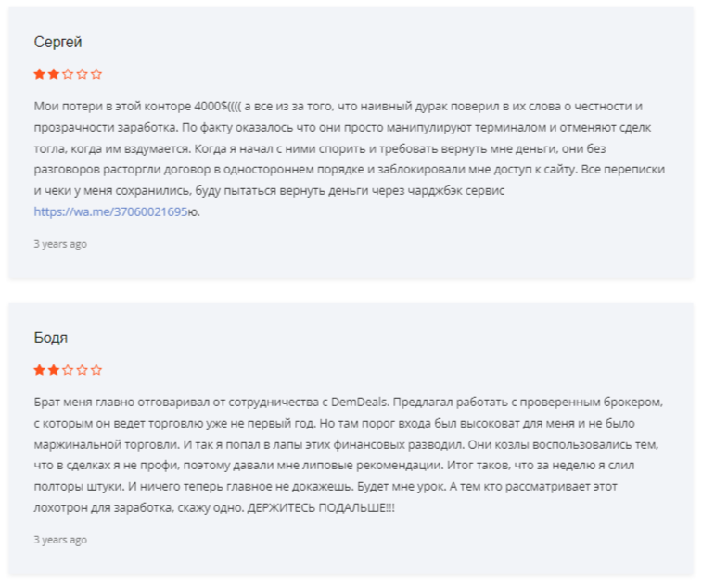Click the fifth star in Бодя's rating
This screenshot has width=702, height=588.
click(x=96, y=370)
